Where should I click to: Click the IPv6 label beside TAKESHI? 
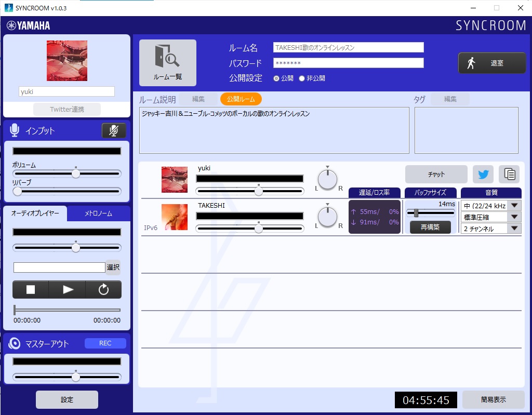150,227
